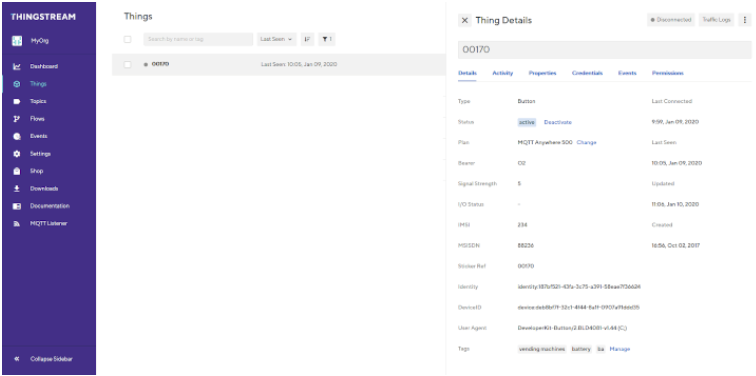Open Topics via its tag icon
This screenshot has height=376, width=756.
(x=17, y=102)
